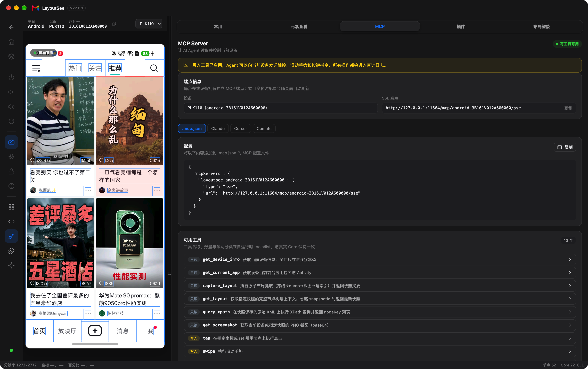Viewport: 588px width, 369px height.
Task: Click the sparkle layout-intelligence sidebar icon
Action: (x=11, y=265)
